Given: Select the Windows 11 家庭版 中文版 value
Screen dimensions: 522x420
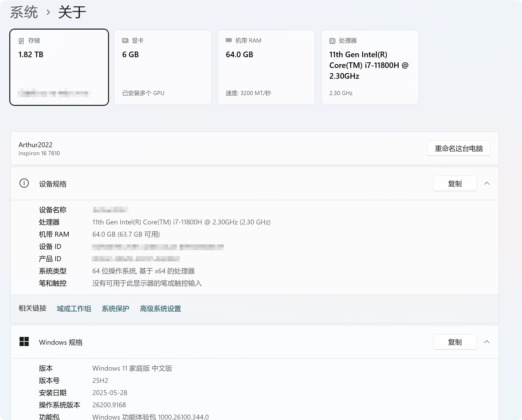Looking at the screenshot, I should [x=132, y=368].
